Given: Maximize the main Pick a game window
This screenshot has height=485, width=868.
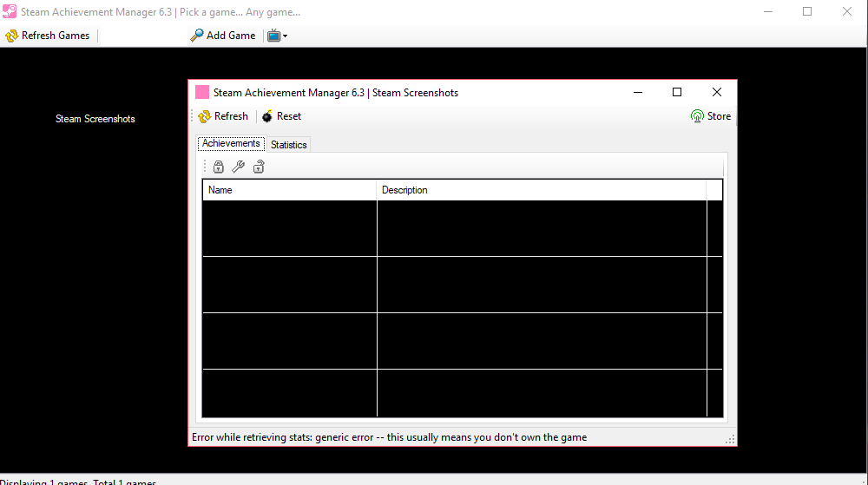Looking at the screenshot, I should tap(807, 11).
